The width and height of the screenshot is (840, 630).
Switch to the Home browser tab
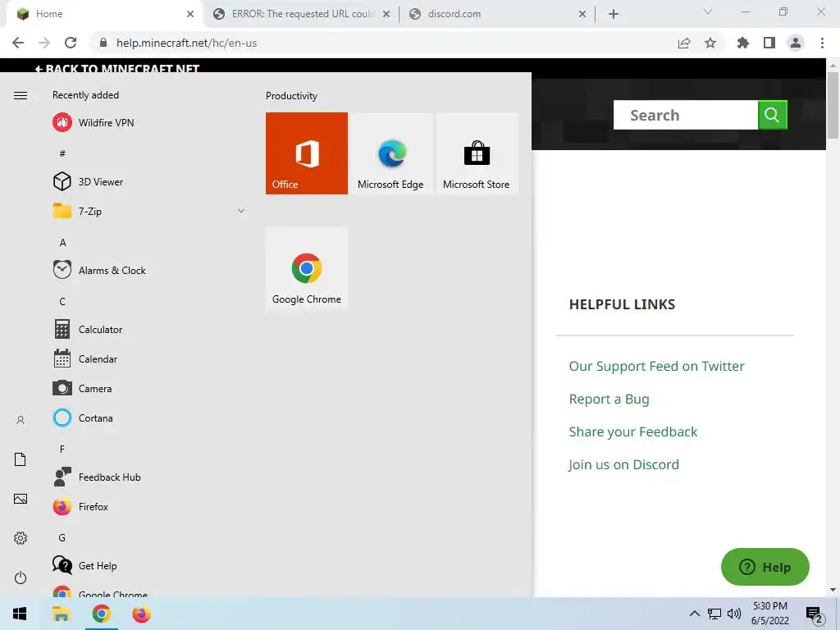tap(104, 14)
